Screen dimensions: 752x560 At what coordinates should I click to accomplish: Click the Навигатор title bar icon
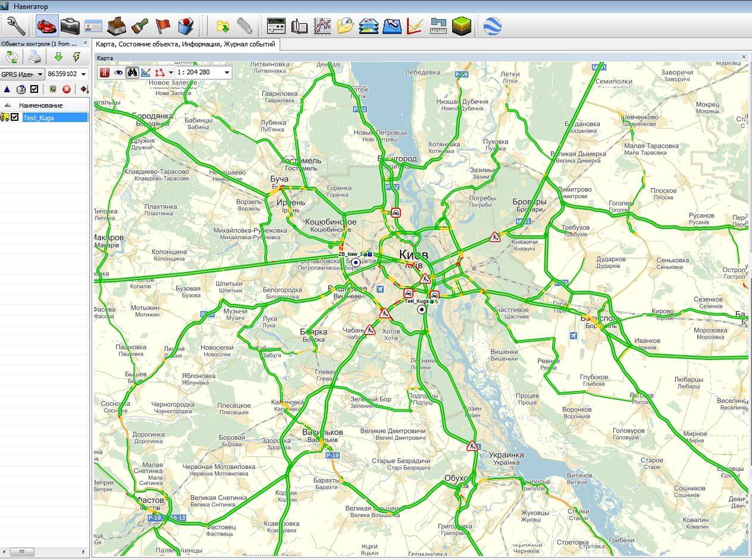[5, 6]
